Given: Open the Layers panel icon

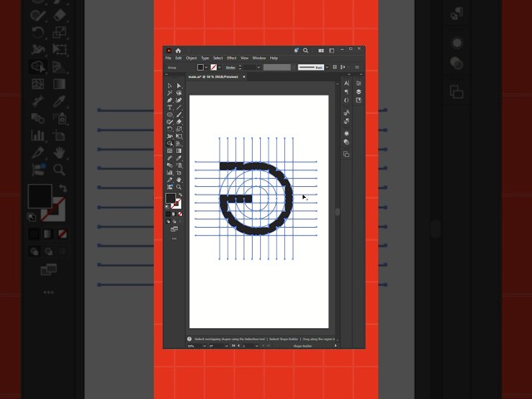Looking at the screenshot, I should point(358,92).
